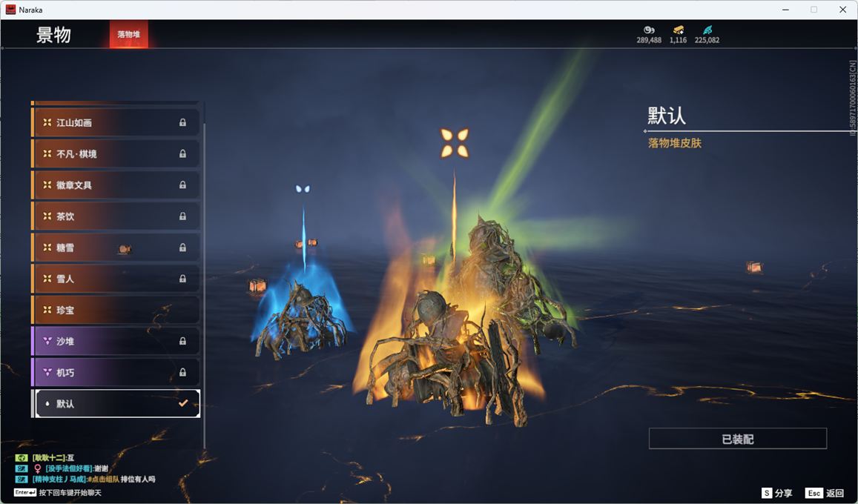Select the 茶饮 skin row
This screenshot has height=504, width=858.
(116, 216)
